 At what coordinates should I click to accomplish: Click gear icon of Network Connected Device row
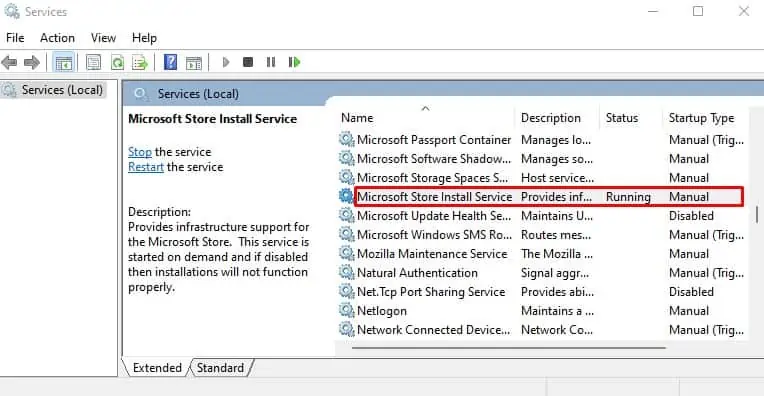point(346,329)
